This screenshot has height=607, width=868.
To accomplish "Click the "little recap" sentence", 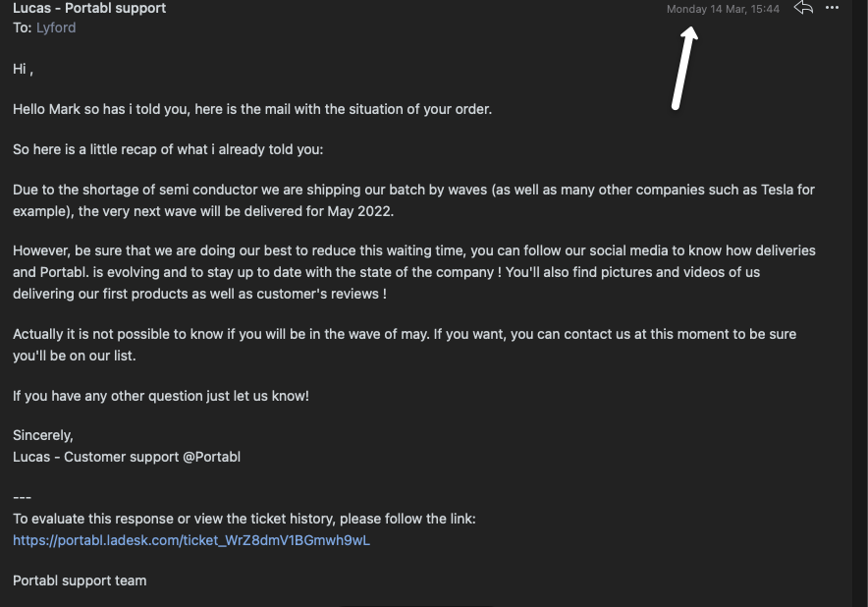I will click(x=168, y=150).
